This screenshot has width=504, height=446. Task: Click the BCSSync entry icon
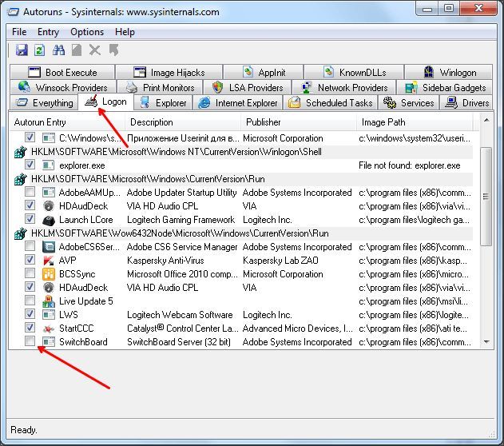(49, 274)
